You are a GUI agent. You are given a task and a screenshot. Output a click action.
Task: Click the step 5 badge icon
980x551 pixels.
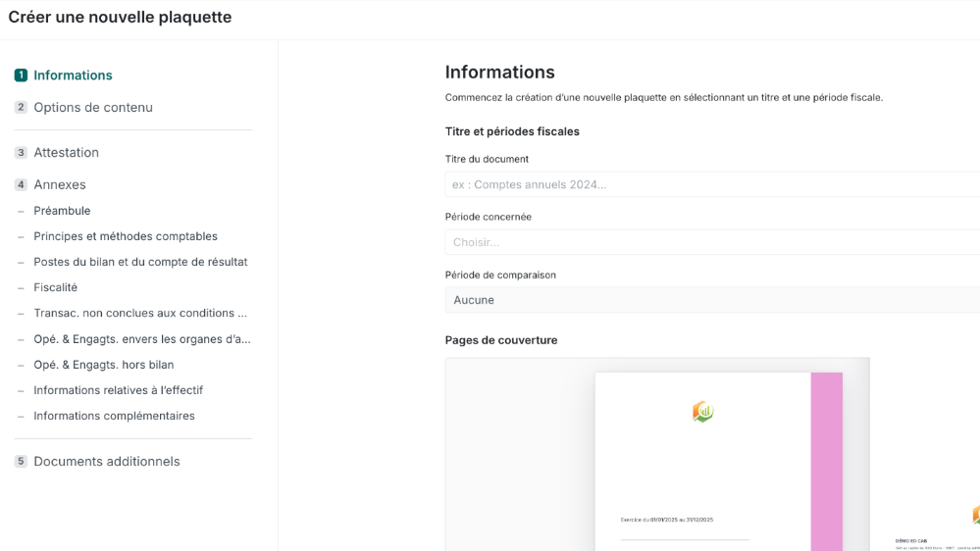click(x=21, y=462)
